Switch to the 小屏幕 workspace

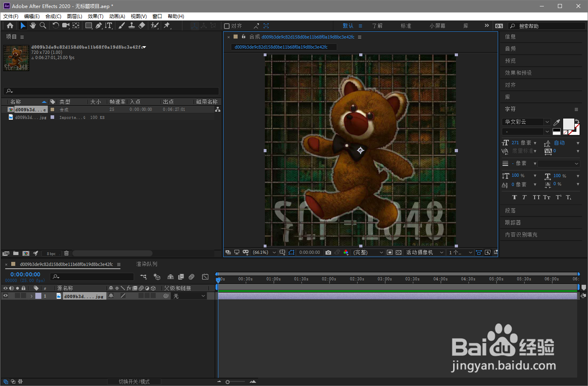437,26
